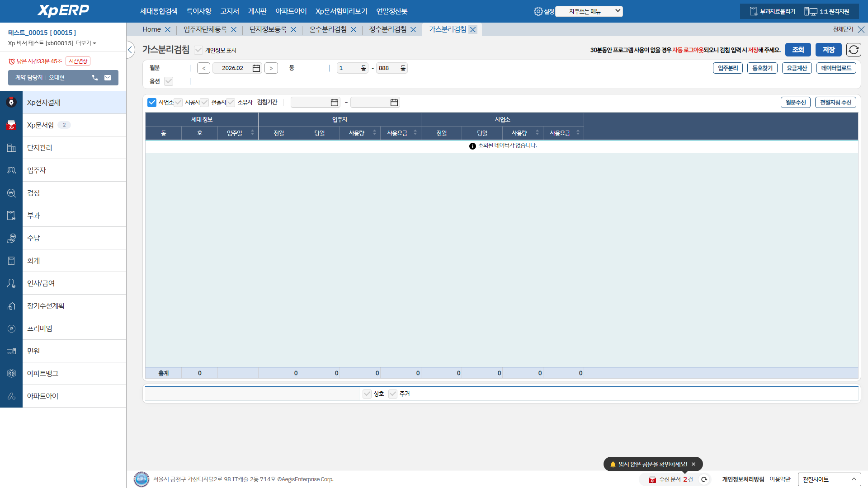Image resolution: width=868 pixels, height=488 pixels.
Task: Open the calendar picker for 월분 date
Action: (256, 68)
